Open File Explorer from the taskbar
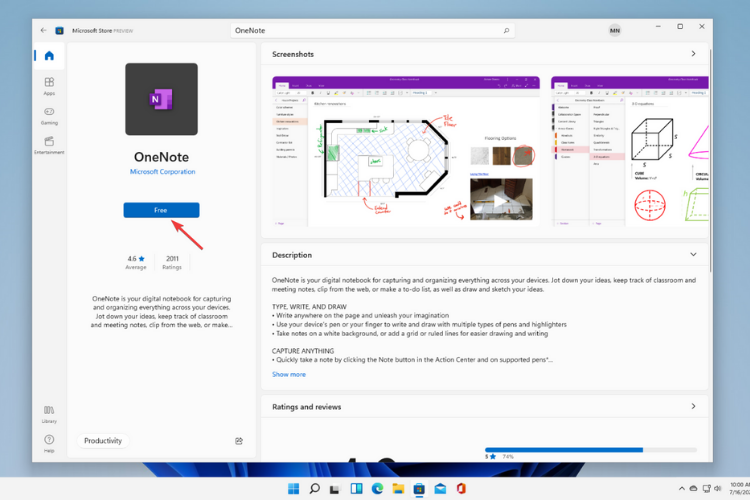 point(398,489)
